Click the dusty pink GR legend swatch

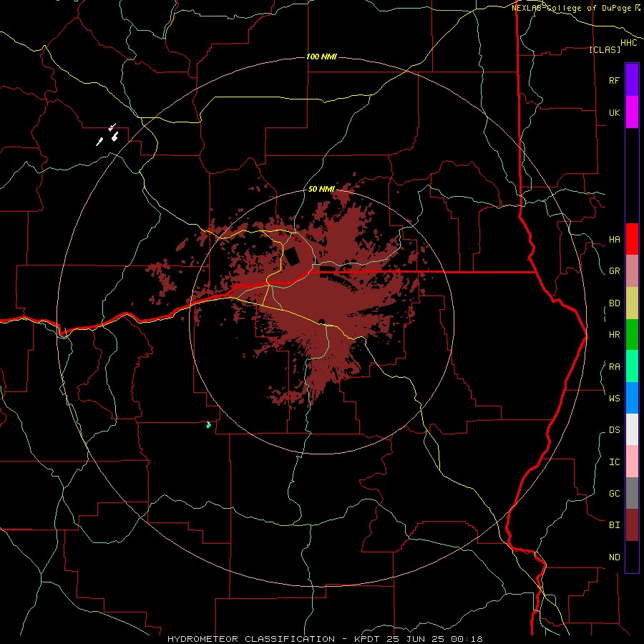pyautogui.click(x=632, y=271)
